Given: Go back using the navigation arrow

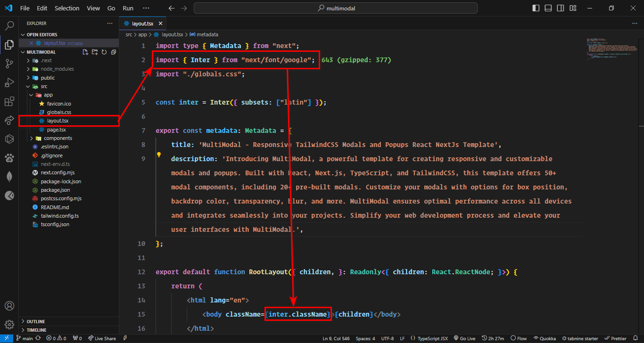Looking at the screenshot, I should (x=172, y=8).
